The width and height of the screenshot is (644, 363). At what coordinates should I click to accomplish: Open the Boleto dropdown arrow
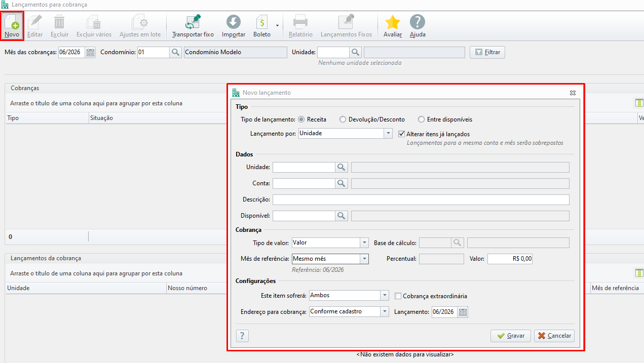(277, 25)
